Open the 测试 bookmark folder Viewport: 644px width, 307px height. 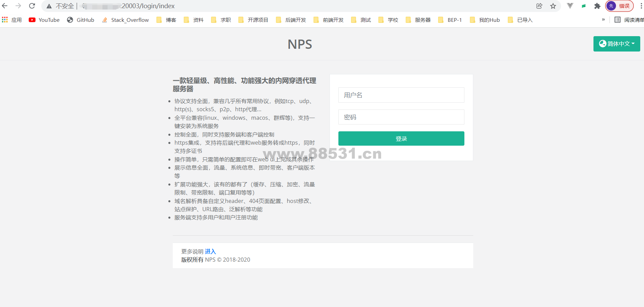tap(361, 20)
